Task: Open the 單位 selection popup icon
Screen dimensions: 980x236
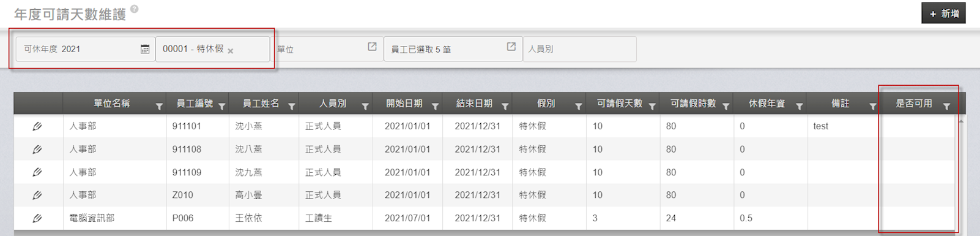Action: pos(372,47)
